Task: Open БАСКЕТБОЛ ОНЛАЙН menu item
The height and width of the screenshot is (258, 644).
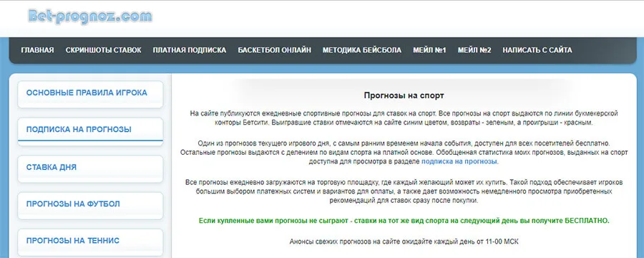Action: 274,50
